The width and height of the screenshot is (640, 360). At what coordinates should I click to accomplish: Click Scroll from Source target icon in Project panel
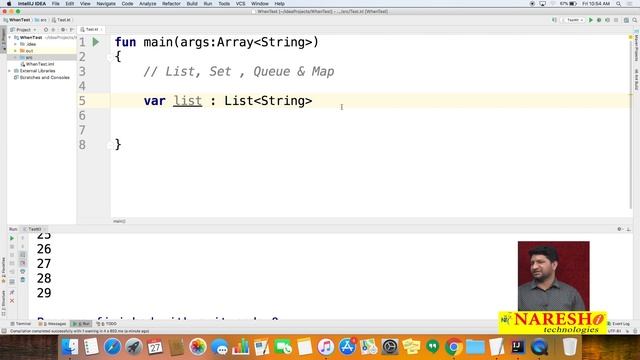(x=46, y=30)
